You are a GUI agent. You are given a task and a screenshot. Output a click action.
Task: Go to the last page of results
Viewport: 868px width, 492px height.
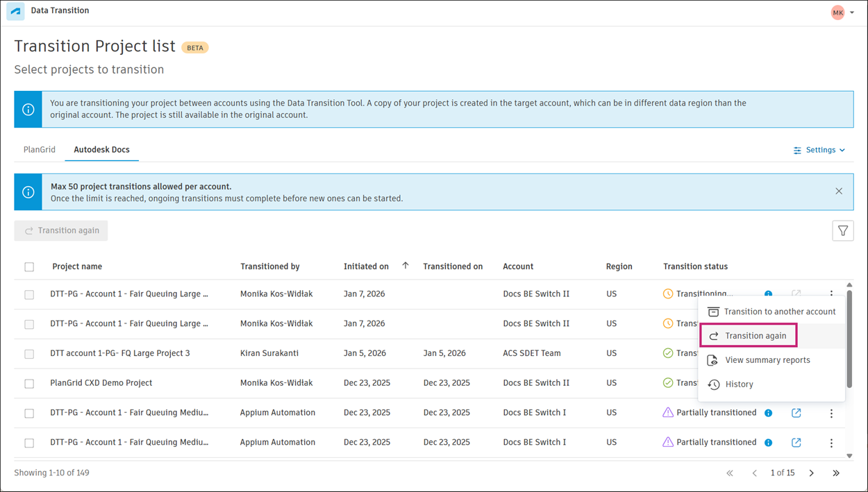836,473
